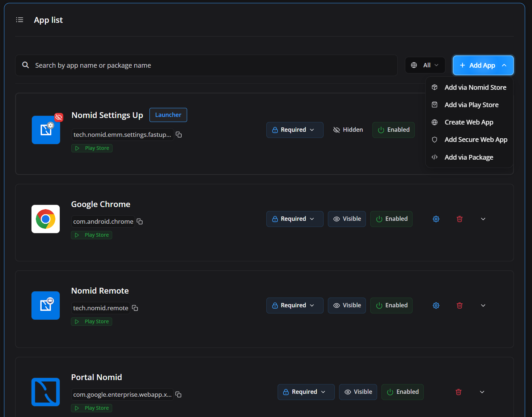Open the Portal Nomid app icon

[x=46, y=392]
